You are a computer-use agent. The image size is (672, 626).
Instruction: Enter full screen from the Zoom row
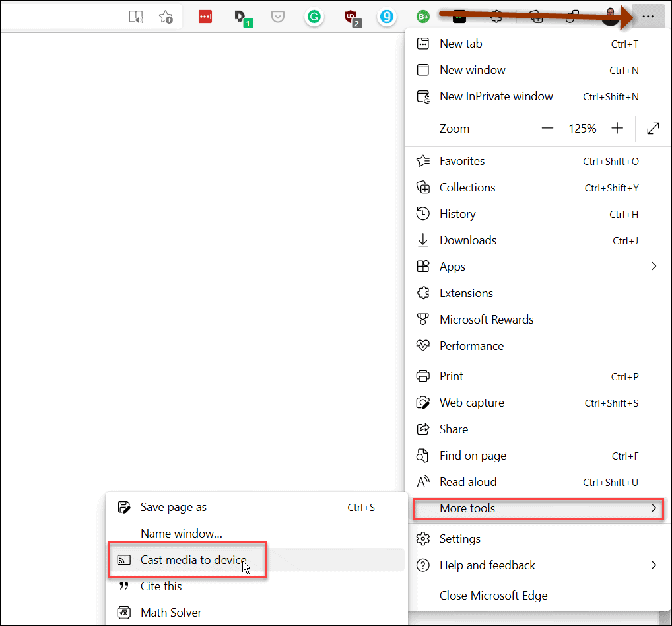653,129
